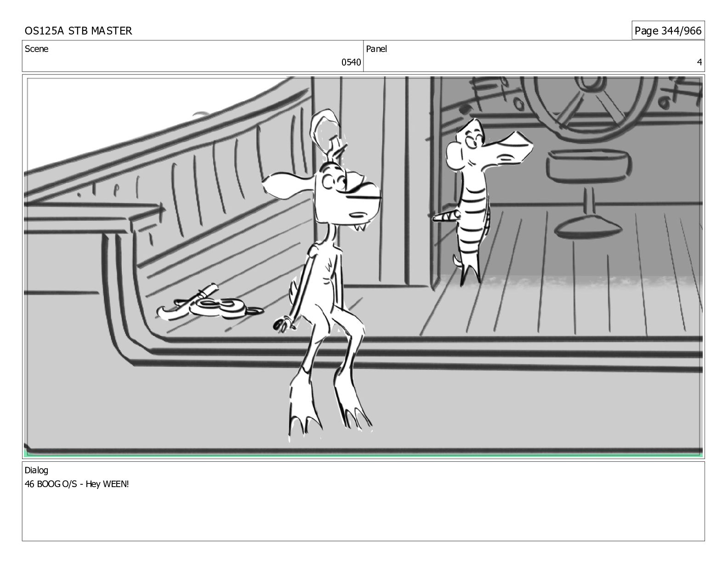Viewport: 728px width, 563px height.
Task: Click the 'OS125A STB MASTER' title text
Action: 78,31
